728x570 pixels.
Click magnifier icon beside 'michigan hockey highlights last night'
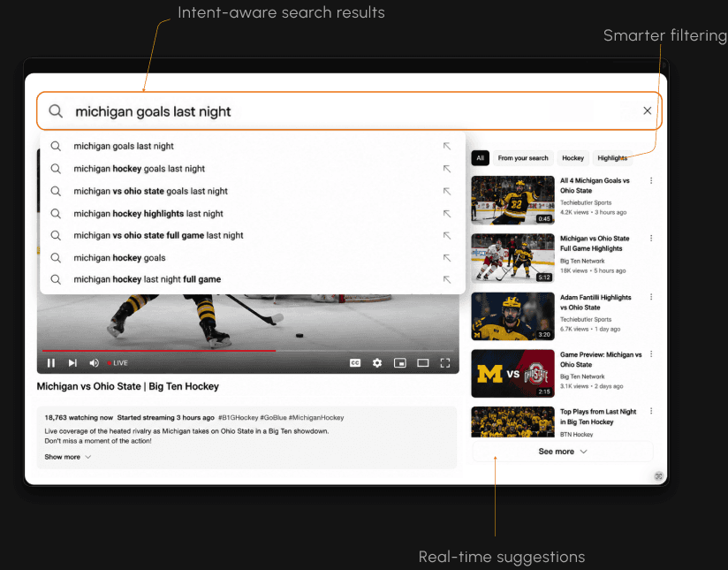pos(56,213)
